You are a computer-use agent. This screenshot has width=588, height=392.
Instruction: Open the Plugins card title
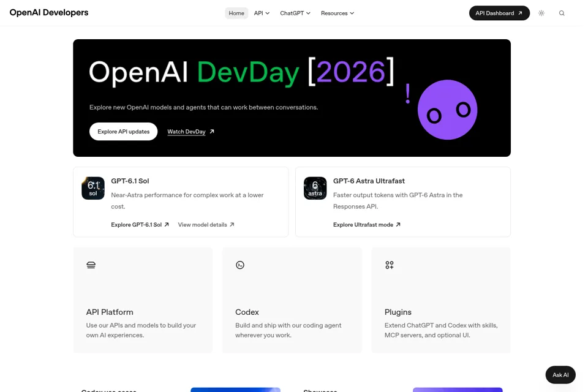tap(398, 312)
